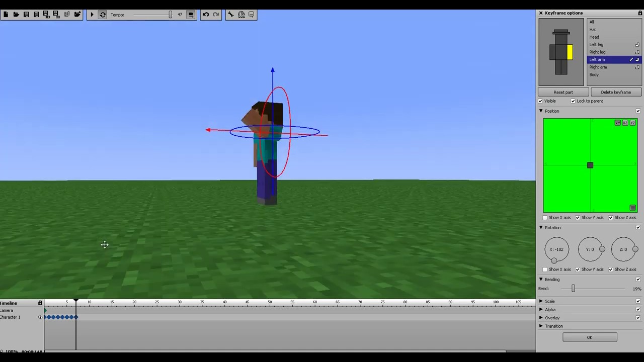Save the project with the first floppy disk icon

[26, 15]
